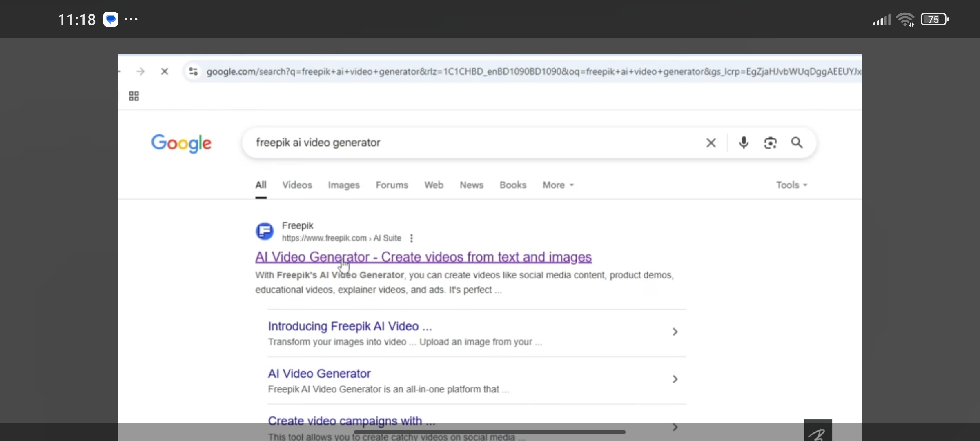
Task: Select the All results tab
Action: (x=261, y=185)
